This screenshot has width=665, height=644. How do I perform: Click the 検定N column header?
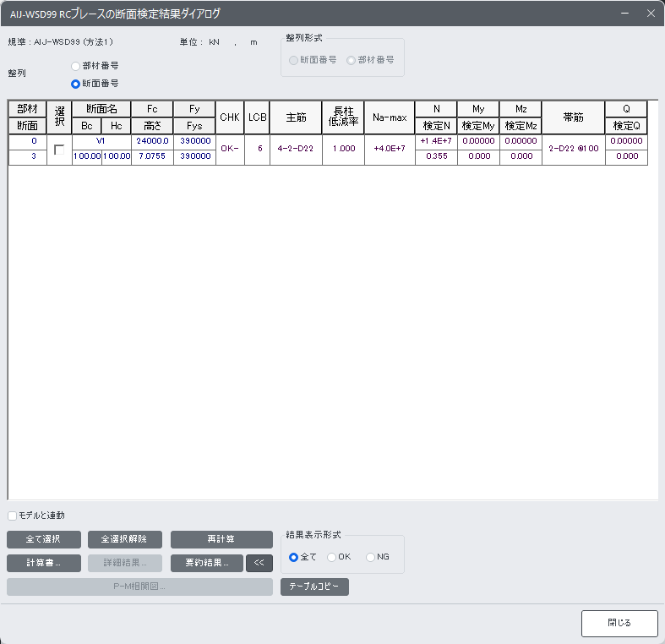[x=436, y=126]
